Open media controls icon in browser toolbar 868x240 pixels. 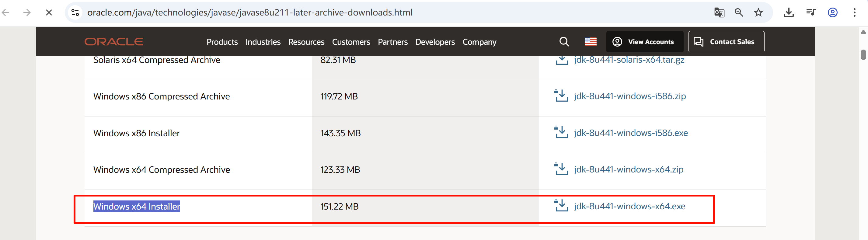coord(811,13)
